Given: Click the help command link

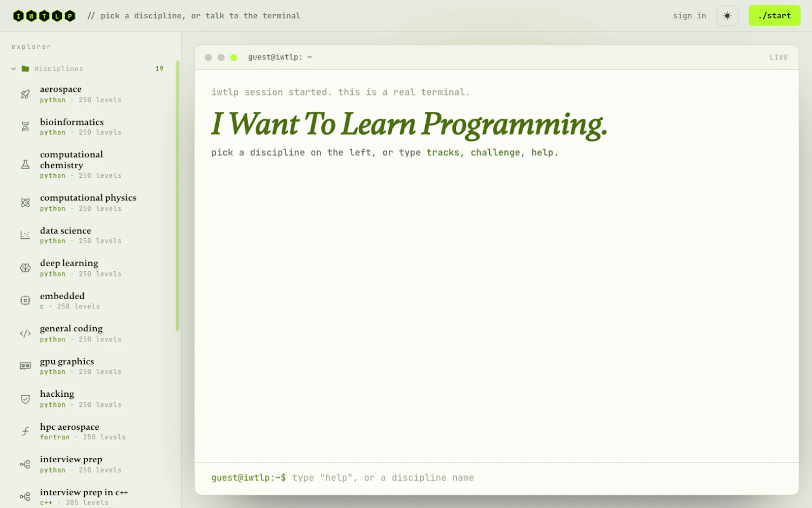Looking at the screenshot, I should pos(543,152).
